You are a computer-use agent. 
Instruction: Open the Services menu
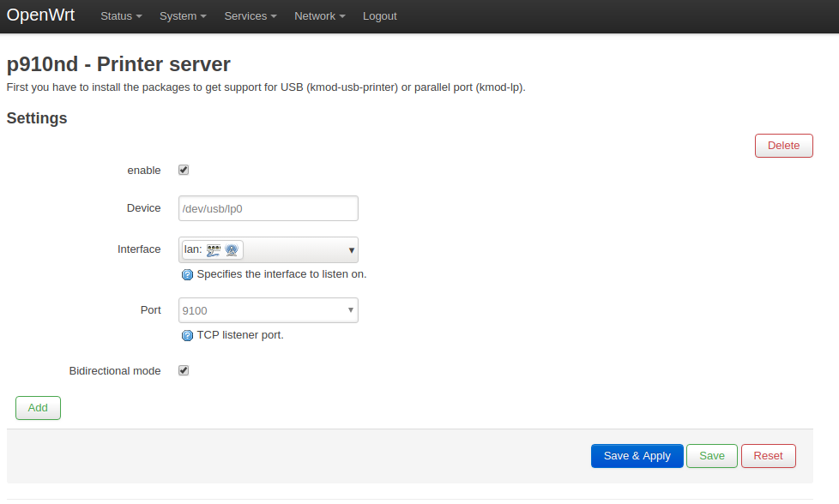pyautogui.click(x=250, y=16)
